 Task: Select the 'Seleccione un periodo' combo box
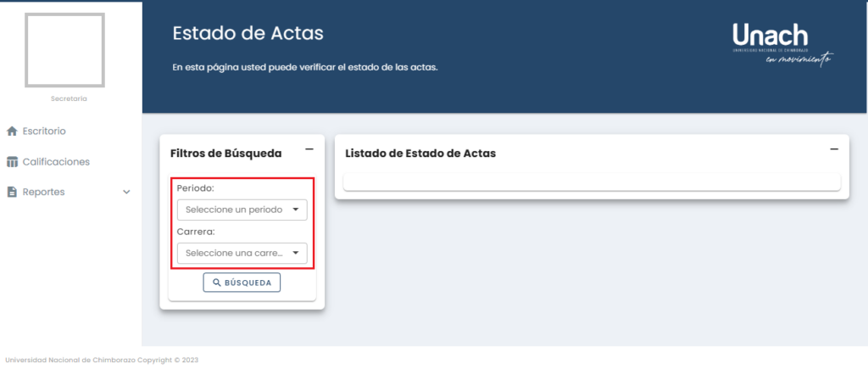pyautogui.click(x=242, y=210)
